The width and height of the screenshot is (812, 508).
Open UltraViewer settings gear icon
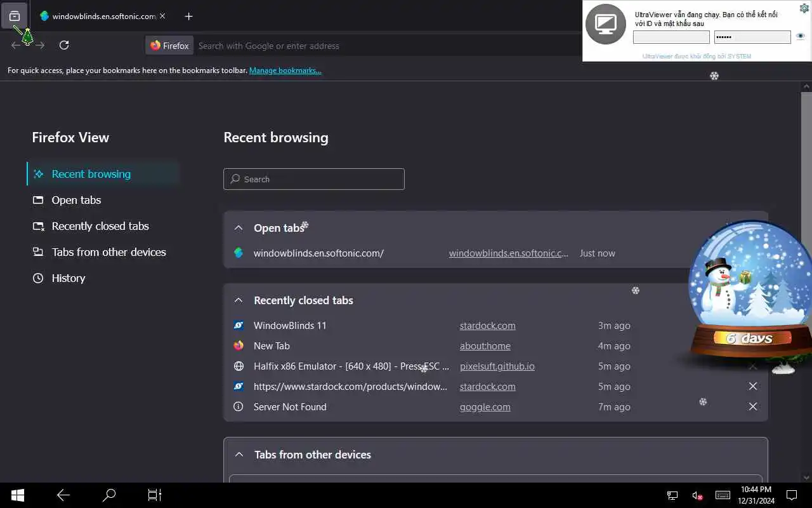pyautogui.click(x=804, y=8)
